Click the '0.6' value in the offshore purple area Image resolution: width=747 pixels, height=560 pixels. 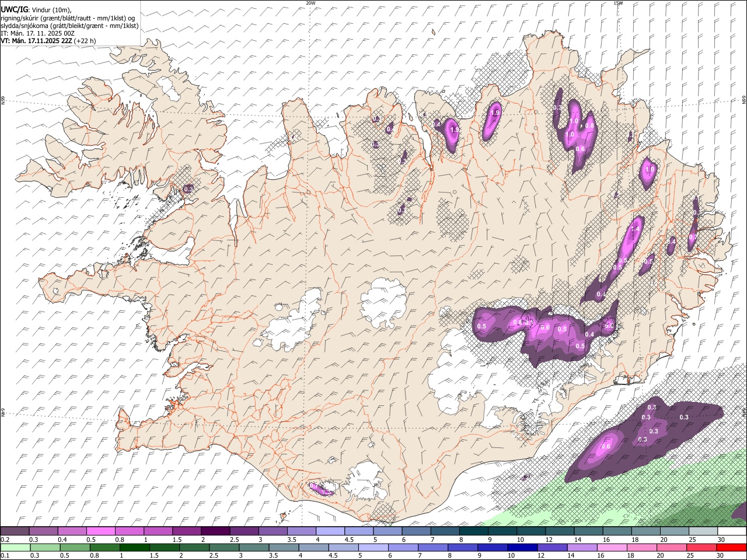(606, 447)
